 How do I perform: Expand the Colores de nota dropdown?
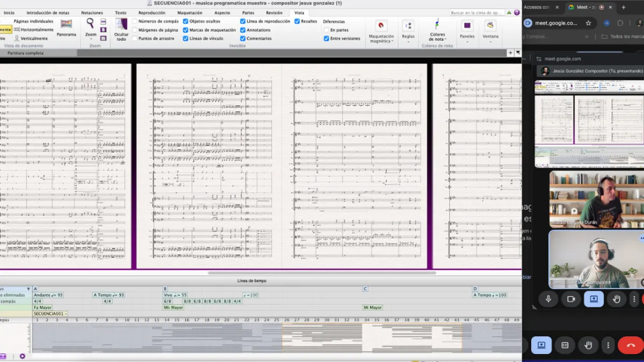pyautogui.click(x=445, y=39)
